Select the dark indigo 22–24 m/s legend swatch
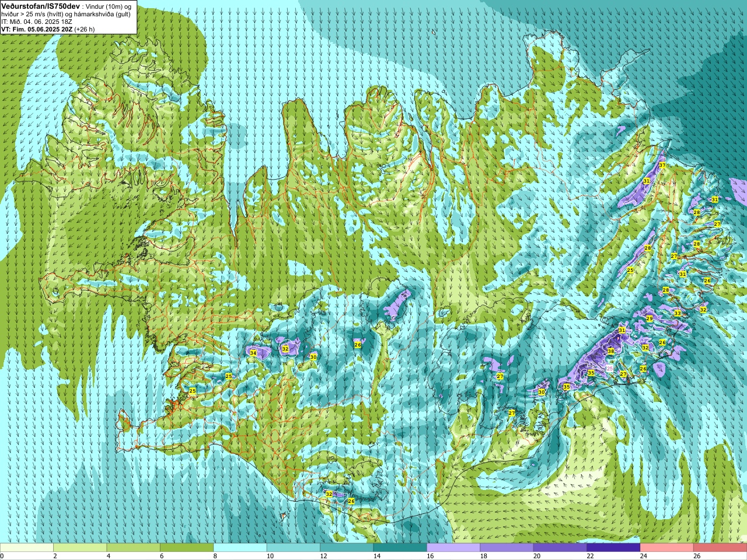The height and width of the screenshot is (560, 747). pos(613,547)
